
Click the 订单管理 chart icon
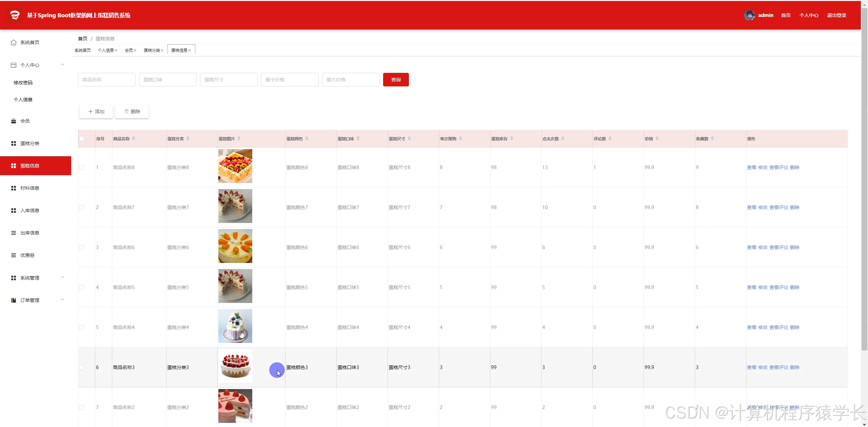pos(14,300)
